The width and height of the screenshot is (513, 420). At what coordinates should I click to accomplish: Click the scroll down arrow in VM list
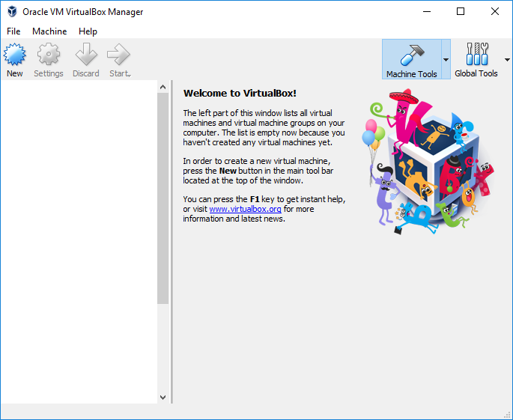tap(163, 397)
